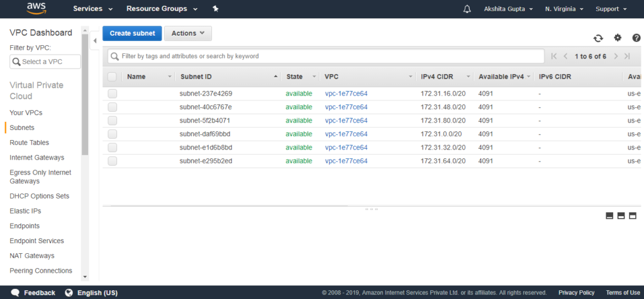
Task: Open Subnets in sidebar
Action: point(22,128)
